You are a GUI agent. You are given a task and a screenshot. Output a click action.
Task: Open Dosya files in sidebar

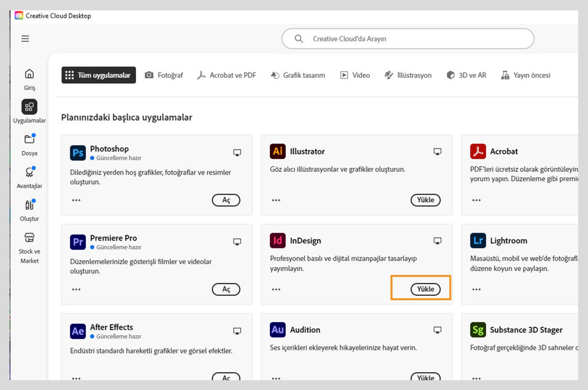point(29,140)
